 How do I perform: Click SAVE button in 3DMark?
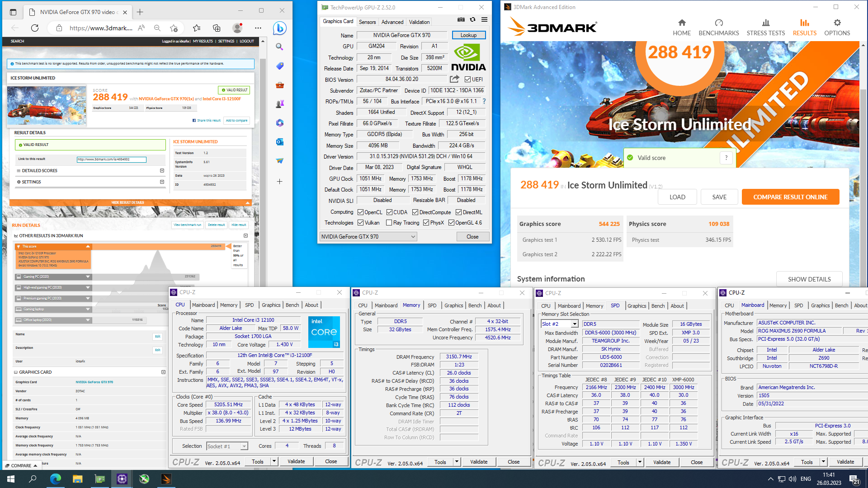719,197
